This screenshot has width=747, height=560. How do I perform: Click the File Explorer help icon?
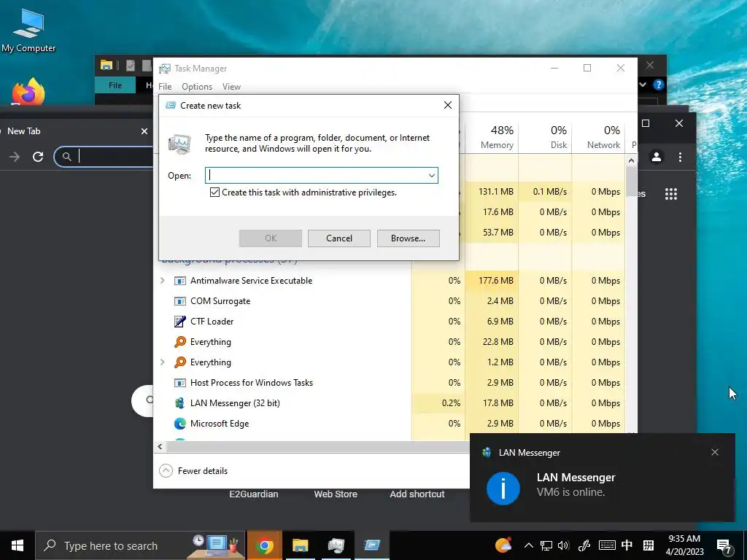(x=659, y=85)
